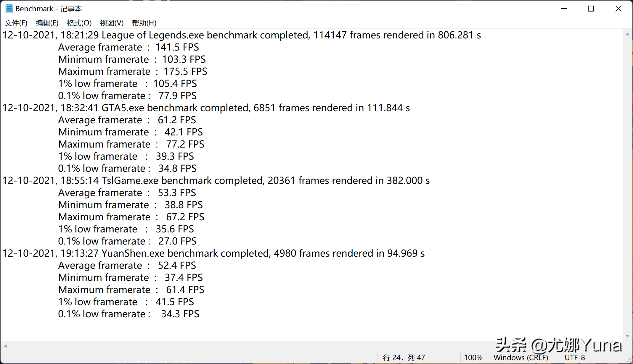Screen dimensions: 633x364
Task: Click the 100% zoom status bar entry
Action: click(x=473, y=358)
